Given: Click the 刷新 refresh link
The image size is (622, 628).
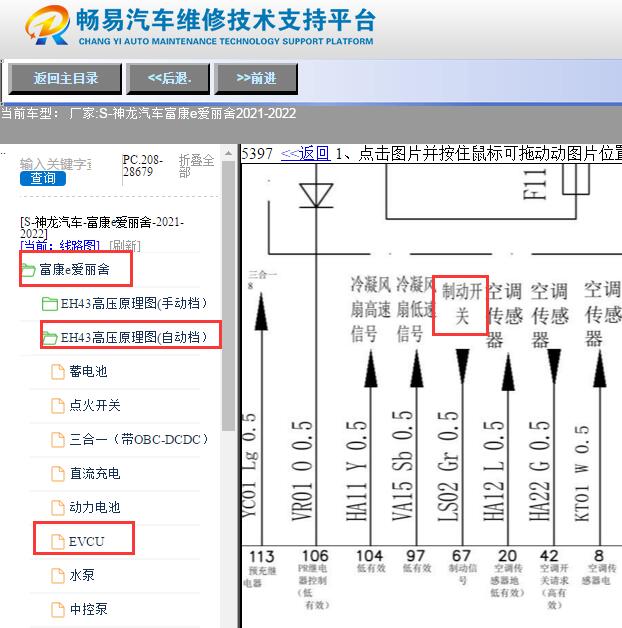Looking at the screenshot, I should (125, 245).
